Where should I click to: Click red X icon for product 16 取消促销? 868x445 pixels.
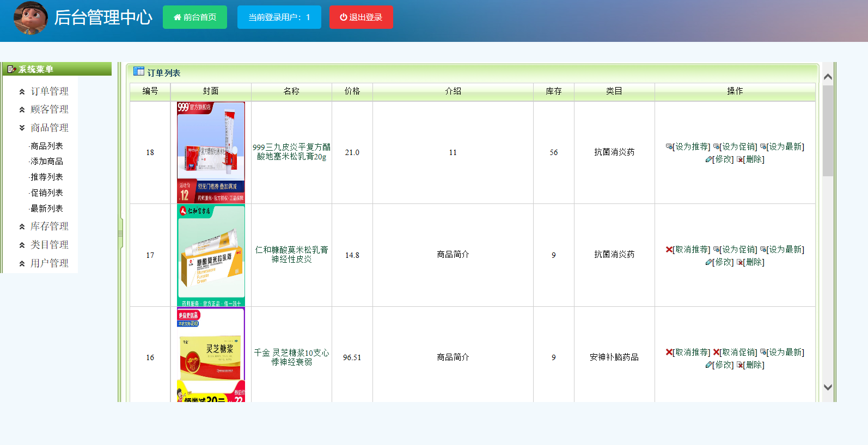pos(716,352)
